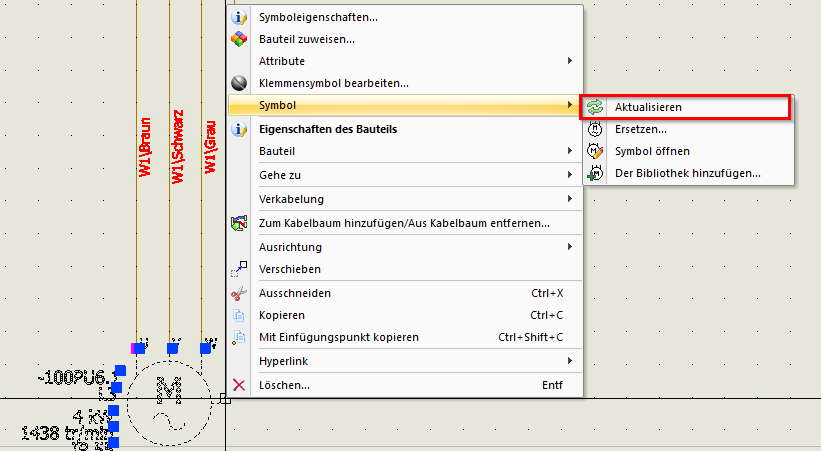
Task: Click the Symbol öffnen icon
Action: (595, 151)
